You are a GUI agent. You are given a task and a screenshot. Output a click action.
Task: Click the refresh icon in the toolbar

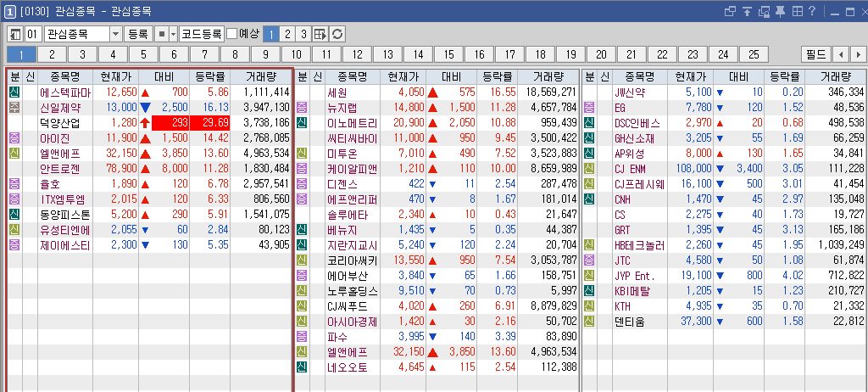(x=337, y=35)
